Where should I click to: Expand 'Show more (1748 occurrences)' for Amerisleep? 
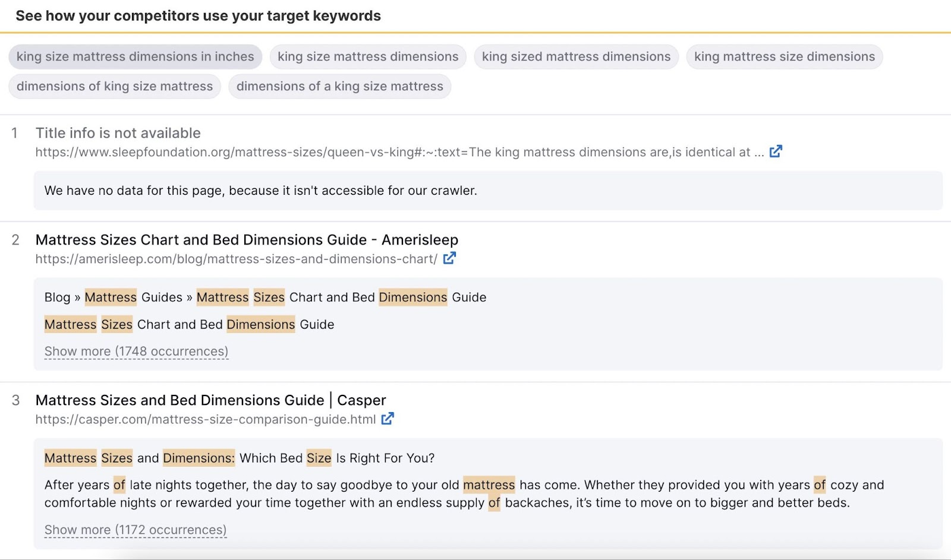point(136,352)
